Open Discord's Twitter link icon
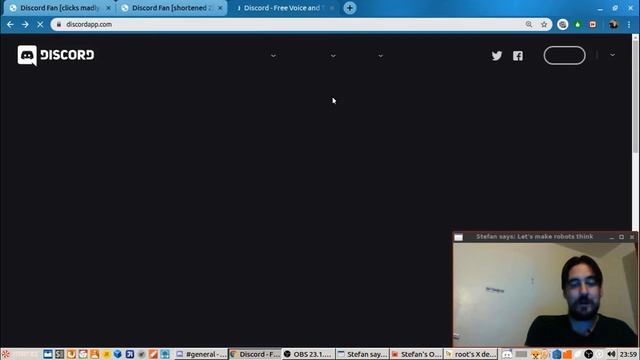This screenshot has width=640, height=360. tap(497, 56)
